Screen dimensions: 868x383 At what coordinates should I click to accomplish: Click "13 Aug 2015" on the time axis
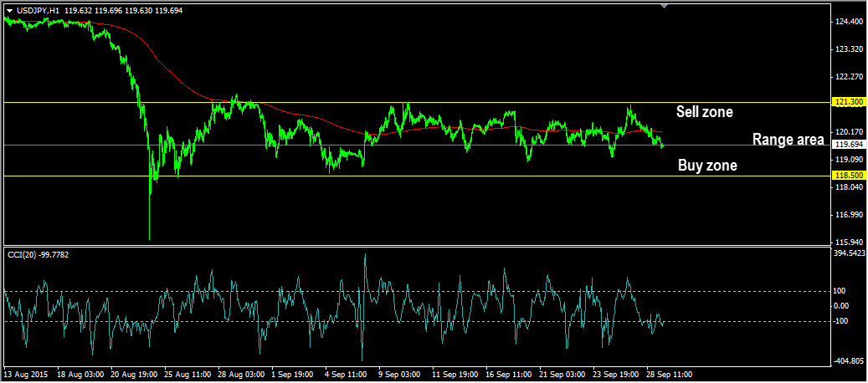pyautogui.click(x=26, y=375)
